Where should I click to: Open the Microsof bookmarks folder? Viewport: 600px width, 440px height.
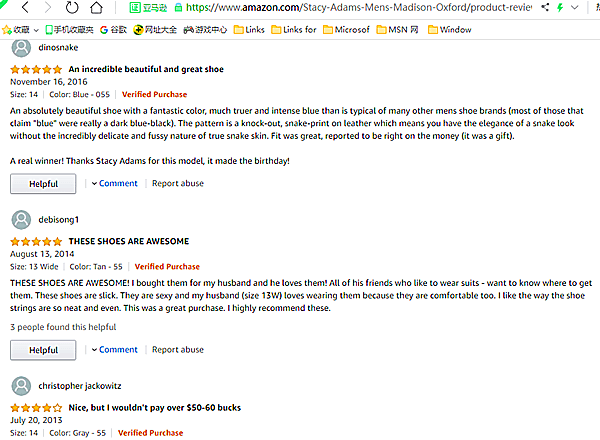pos(345,30)
